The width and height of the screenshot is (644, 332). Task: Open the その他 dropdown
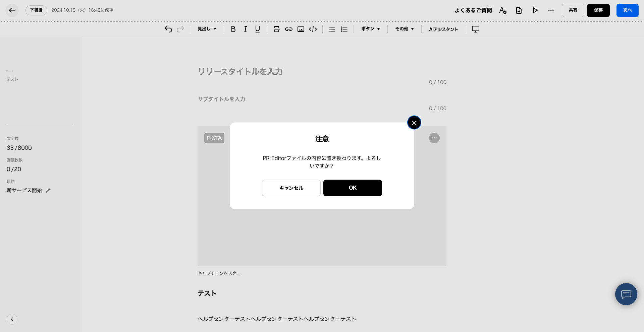[x=405, y=29]
